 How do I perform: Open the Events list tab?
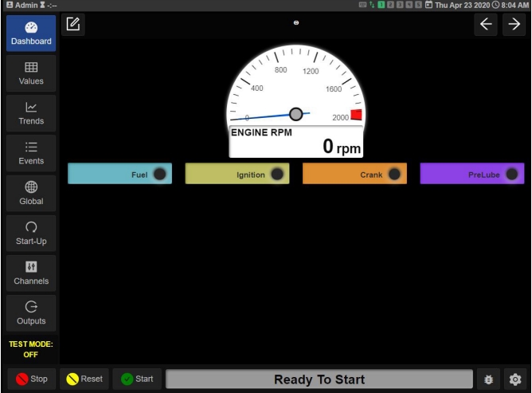(x=31, y=153)
